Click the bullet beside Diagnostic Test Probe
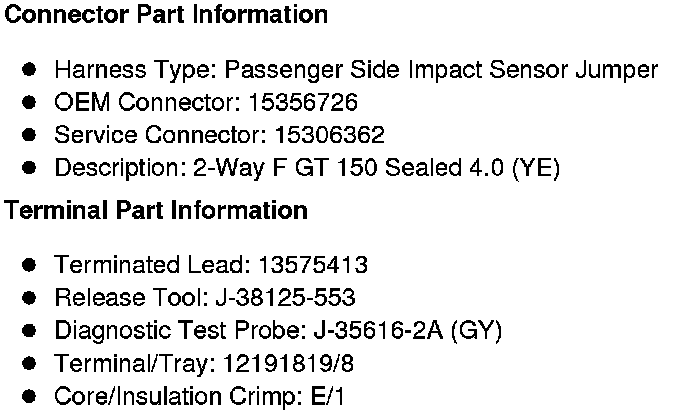The height and width of the screenshot is (416, 688). click(30, 330)
